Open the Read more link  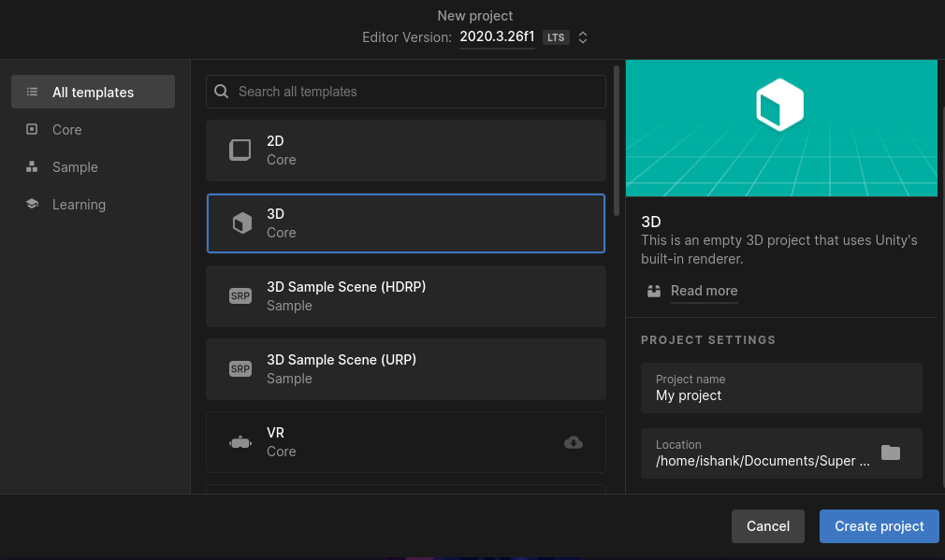tap(704, 291)
